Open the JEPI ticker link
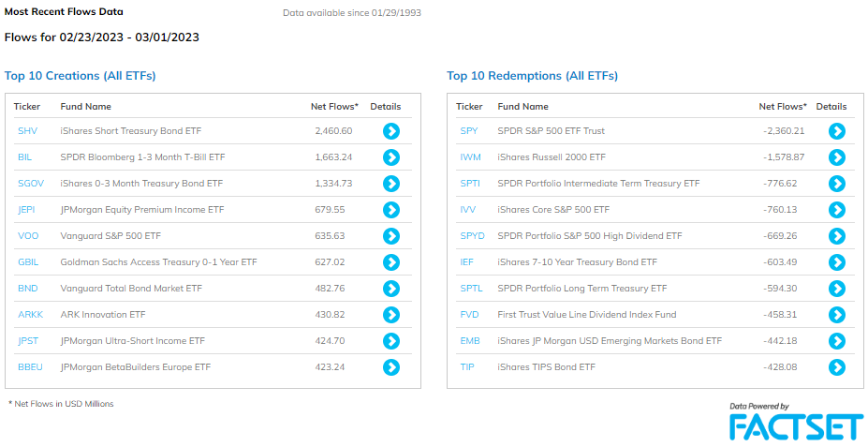Viewport: 868px width, 447px height. [x=26, y=210]
